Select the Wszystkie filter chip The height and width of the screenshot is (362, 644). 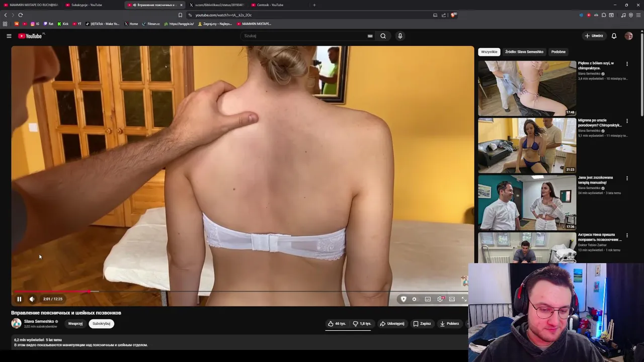[489, 52]
